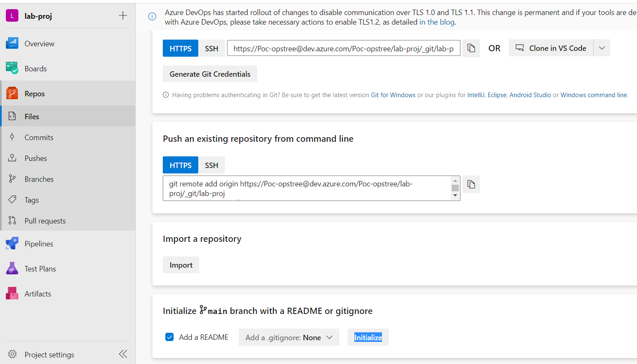Open Artifacts via its package icon
Screen dimensions: 637x364
click(12, 294)
